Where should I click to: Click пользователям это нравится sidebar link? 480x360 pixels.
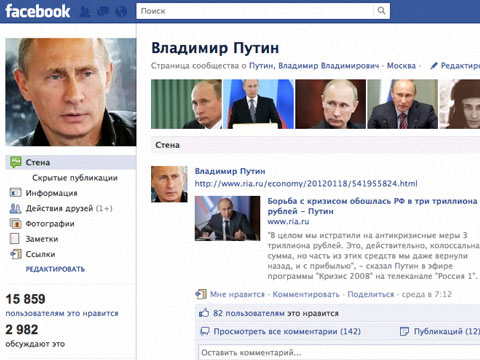[62, 313]
